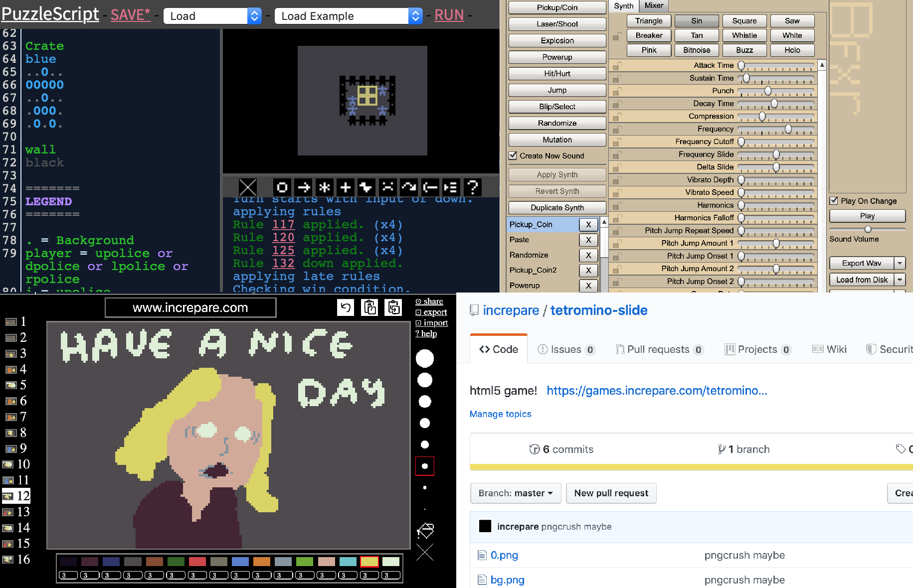Image resolution: width=913 pixels, height=588 pixels.
Task: Open the Load from Disk dropdown arrow
Action: [900, 280]
